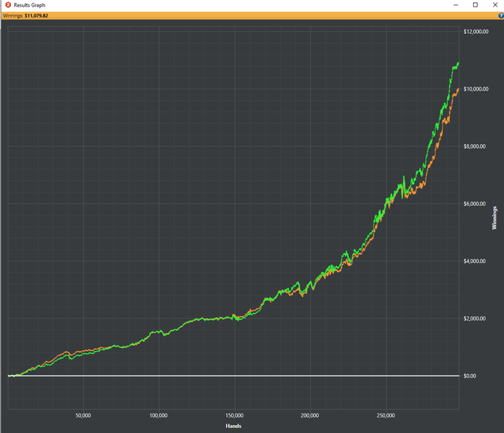Click the $8,000.00 axis label
The height and width of the screenshot is (433, 504).
tap(474, 146)
